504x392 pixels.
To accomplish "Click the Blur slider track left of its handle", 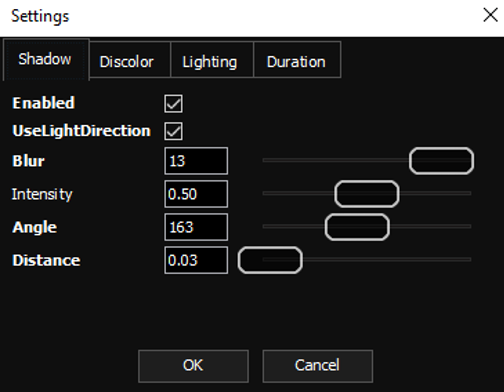I will coord(336,160).
